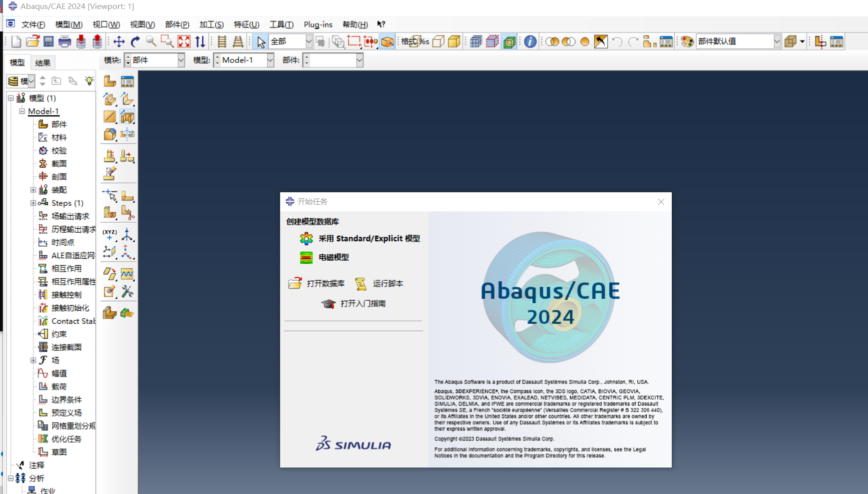The width and height of the screenshot is (868, 494).
Task: Toggle the red dashed cube display option
Action: [x=492, y=41]
